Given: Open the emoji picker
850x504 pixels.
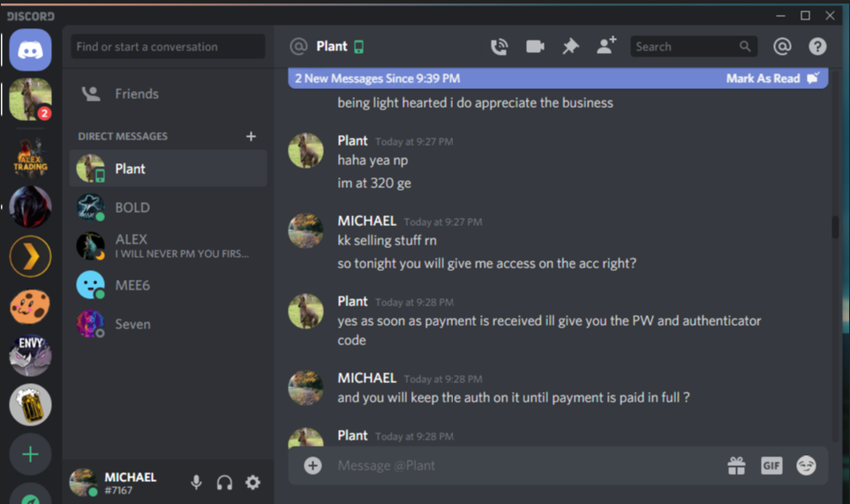Looking at the screenshot, I should [x=806, y=465].
